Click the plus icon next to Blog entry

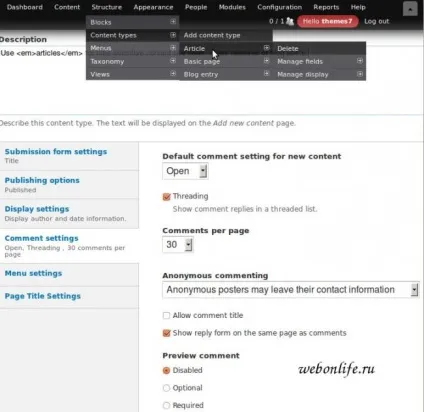click(x=266, y=74)
